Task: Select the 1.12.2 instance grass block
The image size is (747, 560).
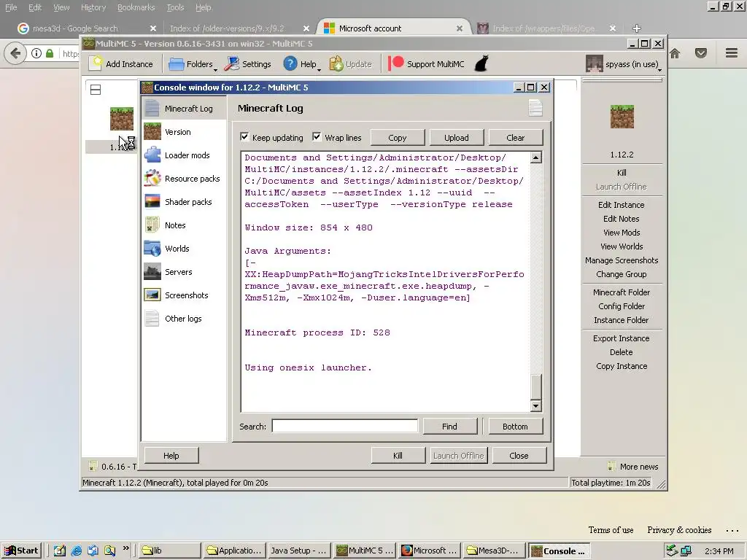Action: (122, 119)
